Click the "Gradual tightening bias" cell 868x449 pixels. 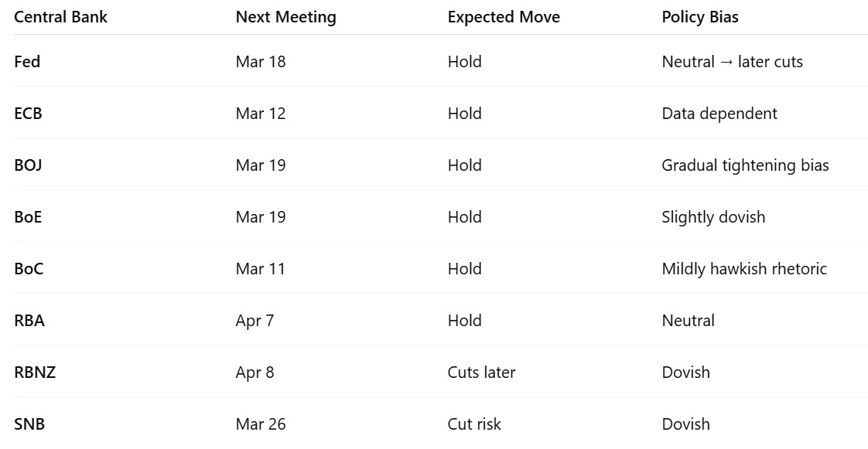(745, 165)
